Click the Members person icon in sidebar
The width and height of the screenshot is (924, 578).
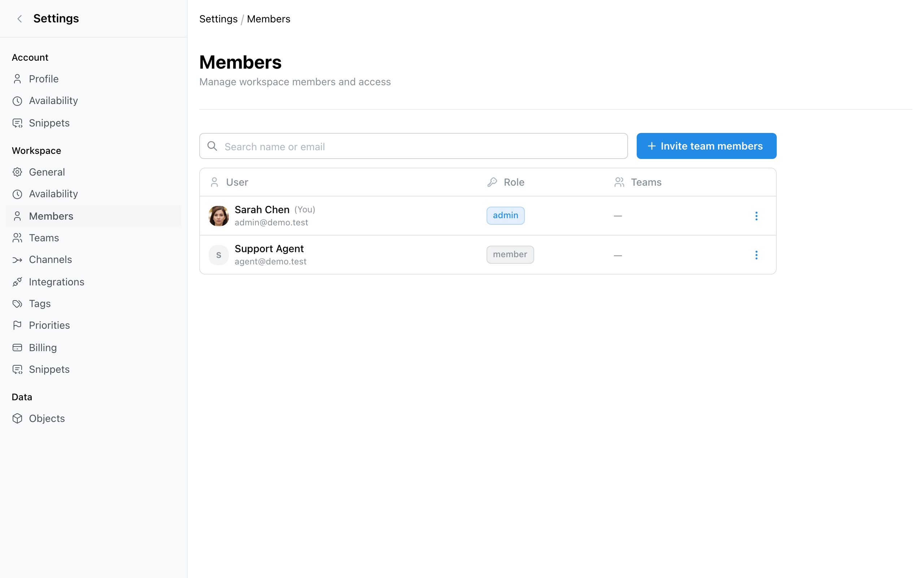click(17, 216)
